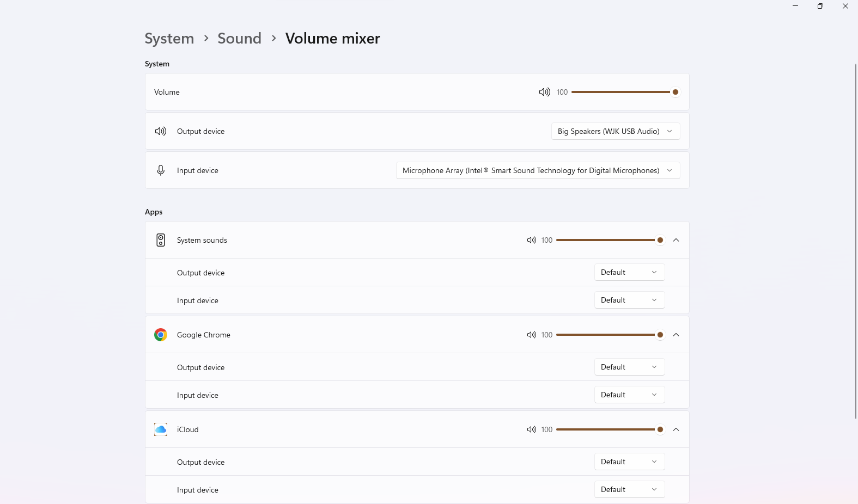858x504 pixels.
Task: Click the Google Chrome app icon
Action: (161, 335)
